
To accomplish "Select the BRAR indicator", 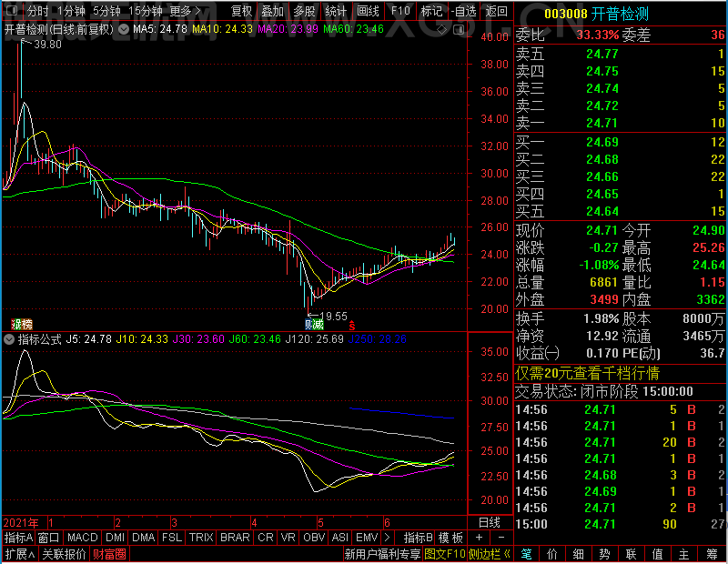I will pos(235,538).
